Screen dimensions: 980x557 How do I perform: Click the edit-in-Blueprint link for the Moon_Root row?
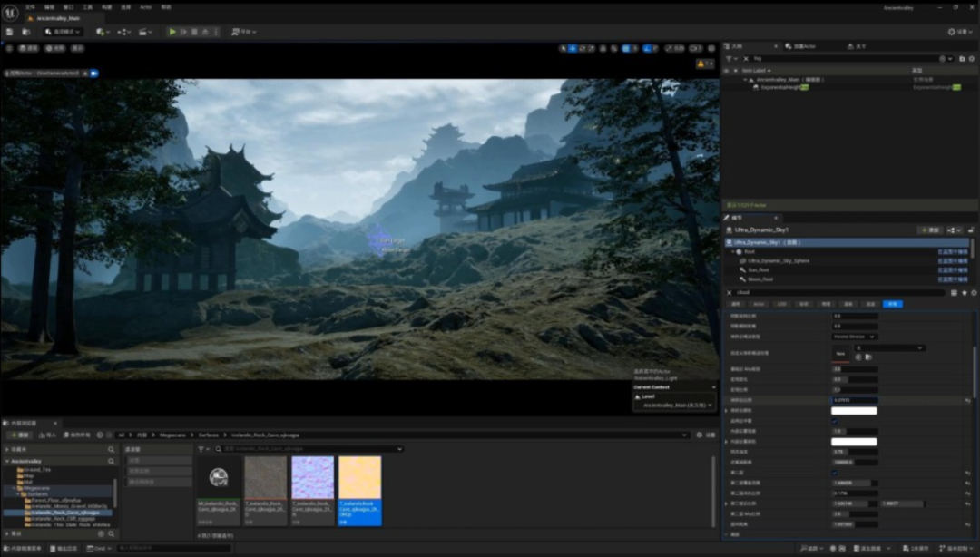tap(953, 279)
